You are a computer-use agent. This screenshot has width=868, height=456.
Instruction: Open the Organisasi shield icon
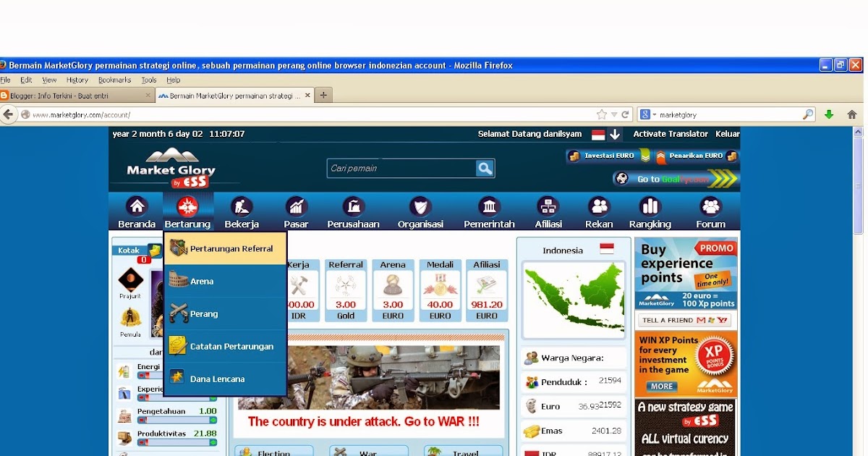click(x=420, y=206)
